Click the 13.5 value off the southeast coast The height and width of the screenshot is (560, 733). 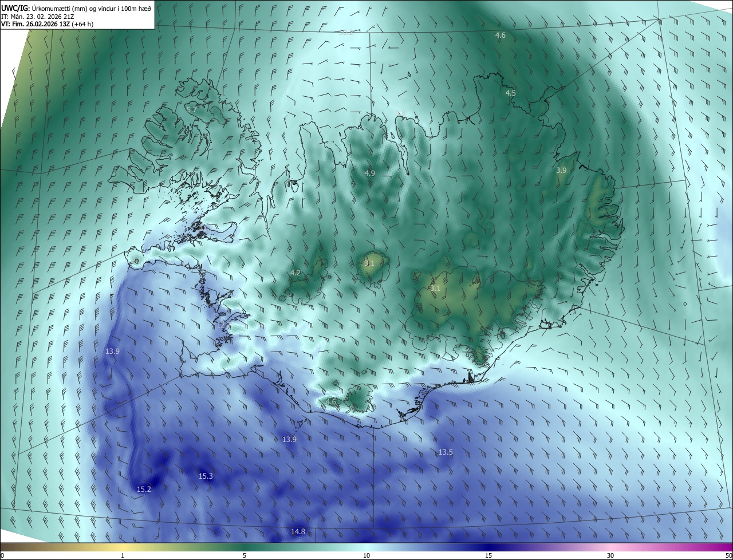pyautogui.click(x=446, y=452)
